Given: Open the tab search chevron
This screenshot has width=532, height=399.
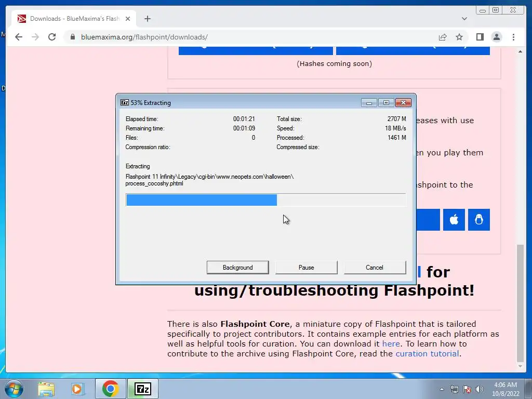Looking at the screenshot, I should 464,19.
